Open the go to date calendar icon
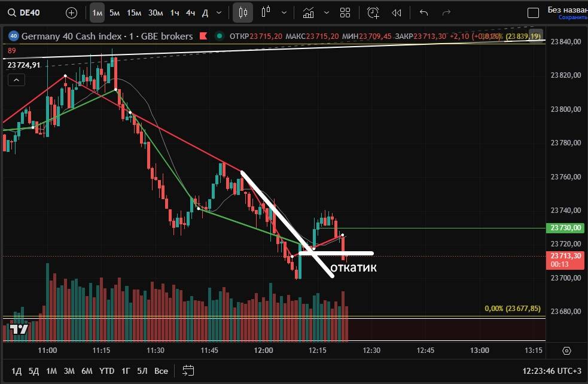 point(188,370)
